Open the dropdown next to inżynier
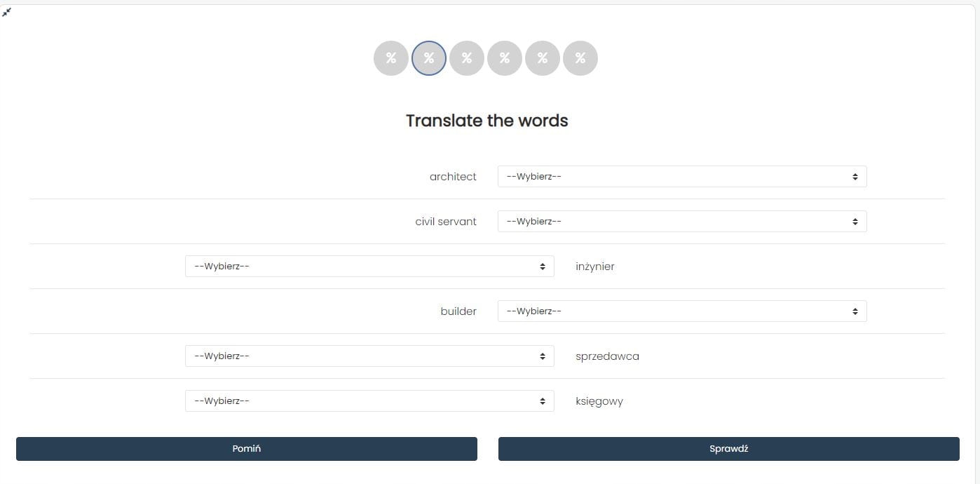The image size is (980, 484). point(369,267)
